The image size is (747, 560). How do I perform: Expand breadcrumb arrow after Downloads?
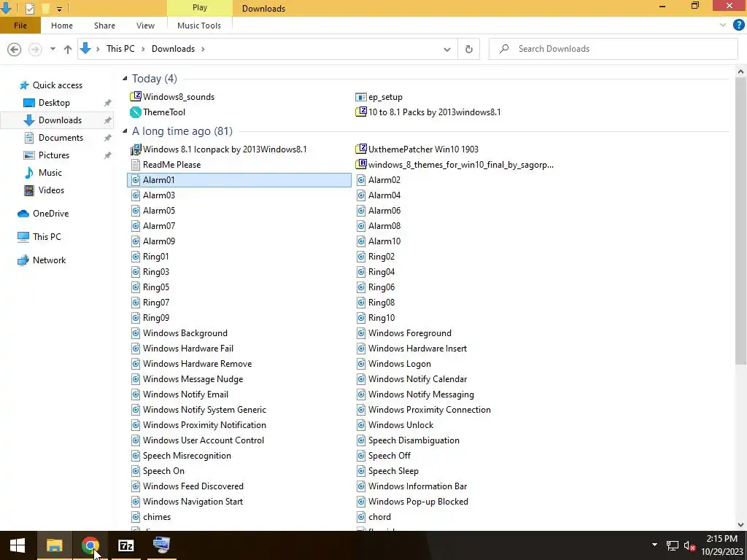[x=203, y=49]
